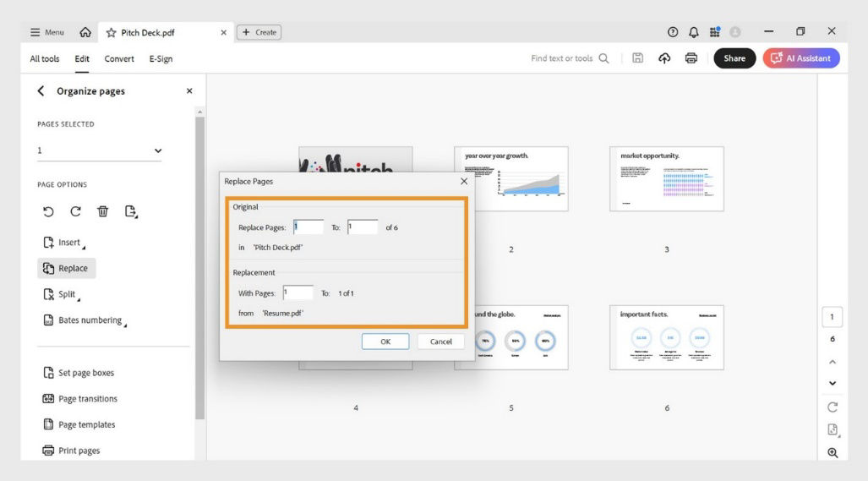The image size is (868, 481).
Task: Open the notifications bell
Action: coord(694,32)
